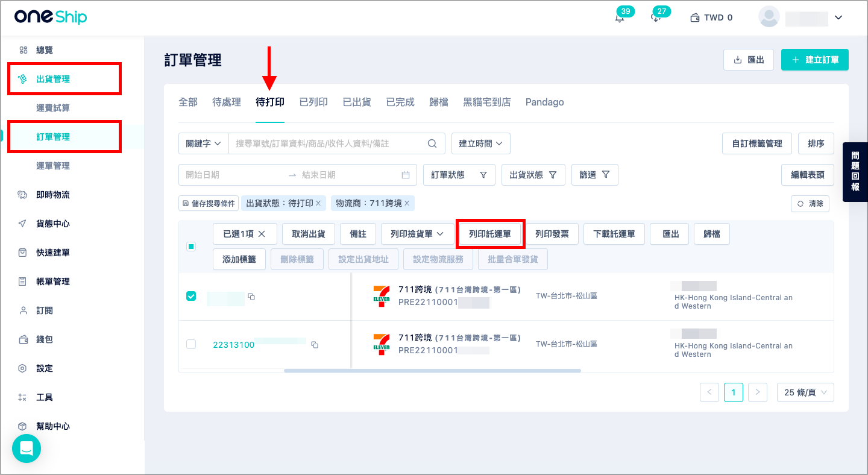868x475 pixels.
Task: Click the 貨態中心 navigation icon
Action: tap(22, 224)
